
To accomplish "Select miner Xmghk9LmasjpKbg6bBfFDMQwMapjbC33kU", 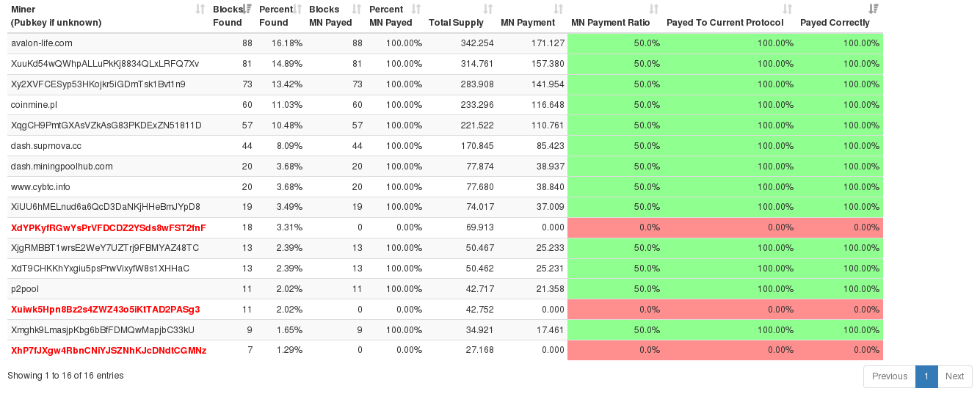I will click(103, 330).
